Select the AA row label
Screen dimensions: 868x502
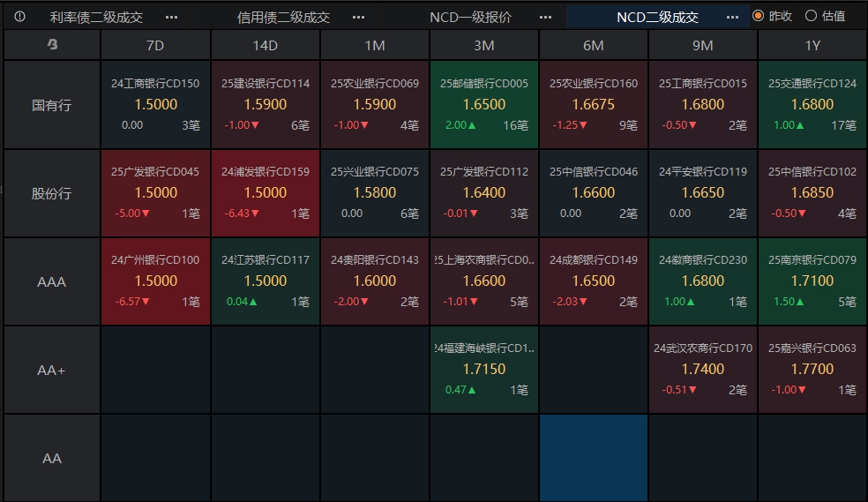pyautogui.click(x=52, y=458)
